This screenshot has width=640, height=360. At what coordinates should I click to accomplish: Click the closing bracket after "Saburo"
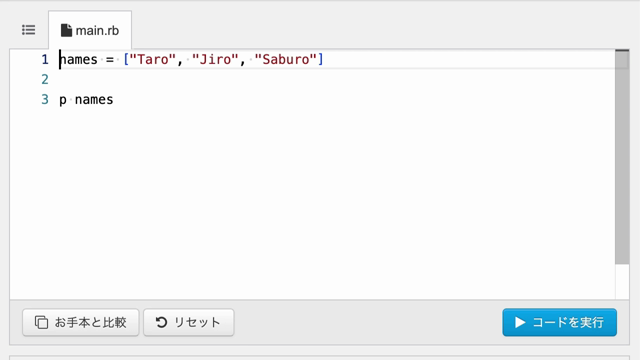coord(320,60)
